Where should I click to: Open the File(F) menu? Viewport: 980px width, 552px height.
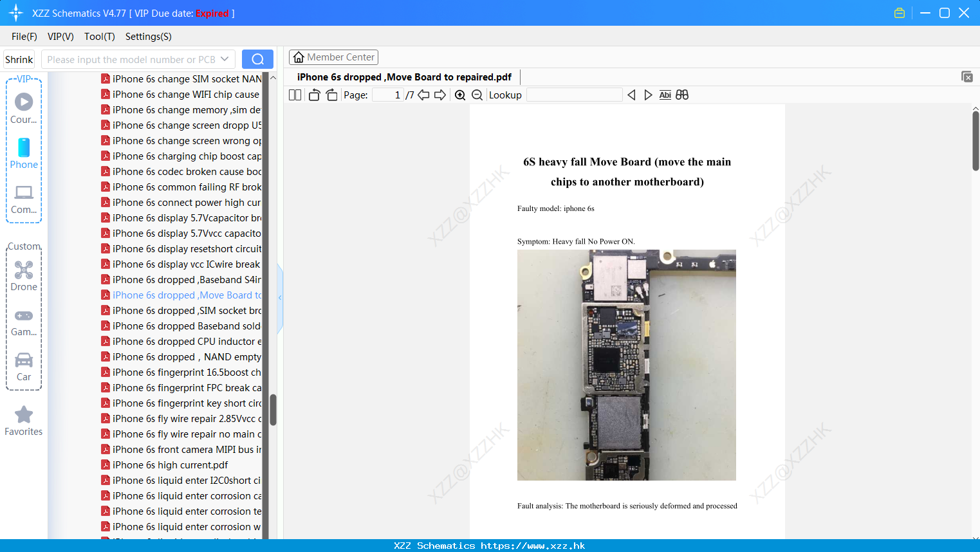click(24, 36)
